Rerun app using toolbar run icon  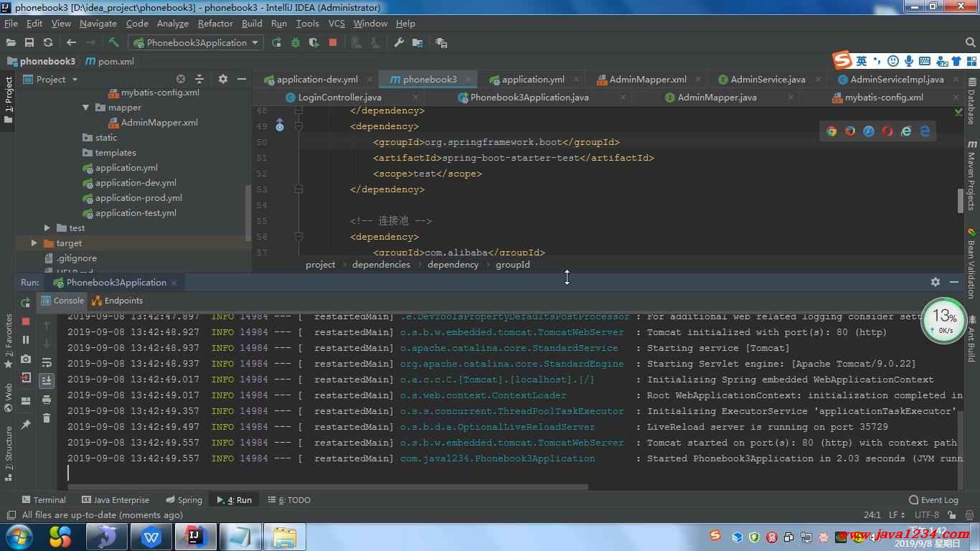(x=277, y=42)
